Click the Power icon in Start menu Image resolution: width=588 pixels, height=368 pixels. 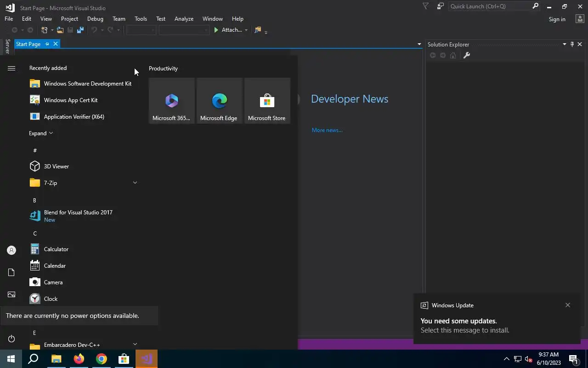tap(11, 339)
